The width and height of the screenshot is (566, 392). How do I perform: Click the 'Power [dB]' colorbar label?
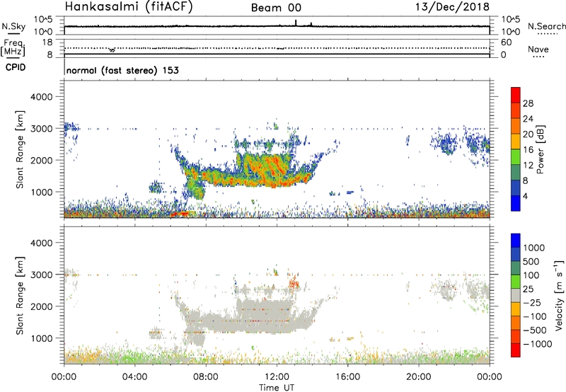point(540,149)
